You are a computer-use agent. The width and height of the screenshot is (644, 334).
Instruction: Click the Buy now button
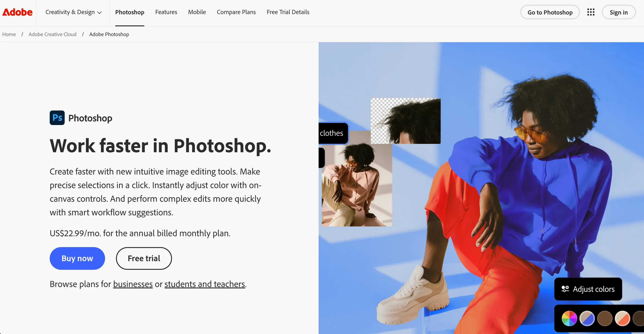(77, 258)
